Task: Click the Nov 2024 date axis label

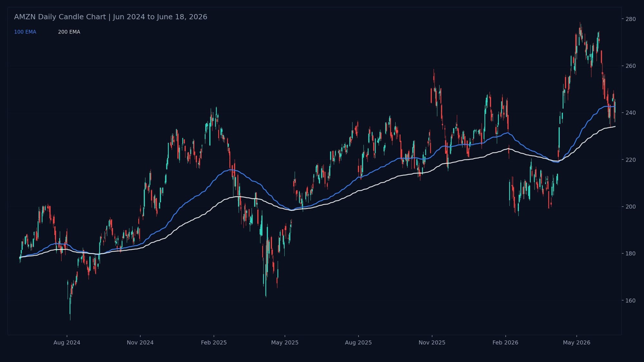Action: 140,342
